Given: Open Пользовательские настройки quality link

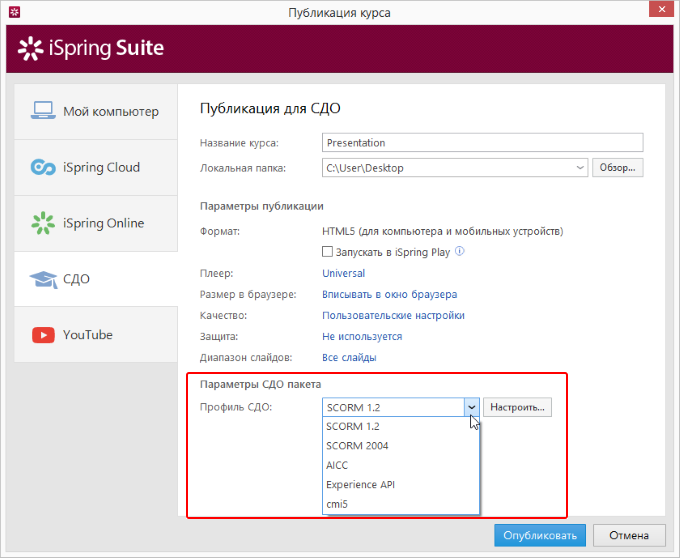Looking at the screenshot, I should (x=393, y=316).
